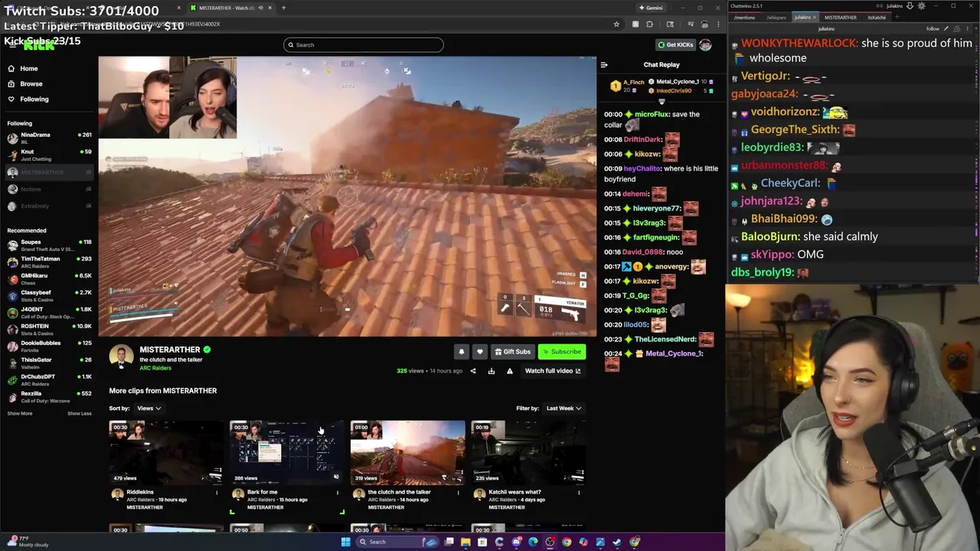Viewport: 980px width, 551px height.
Task: Open options menu for Bark for me clip
Action: 338,492
